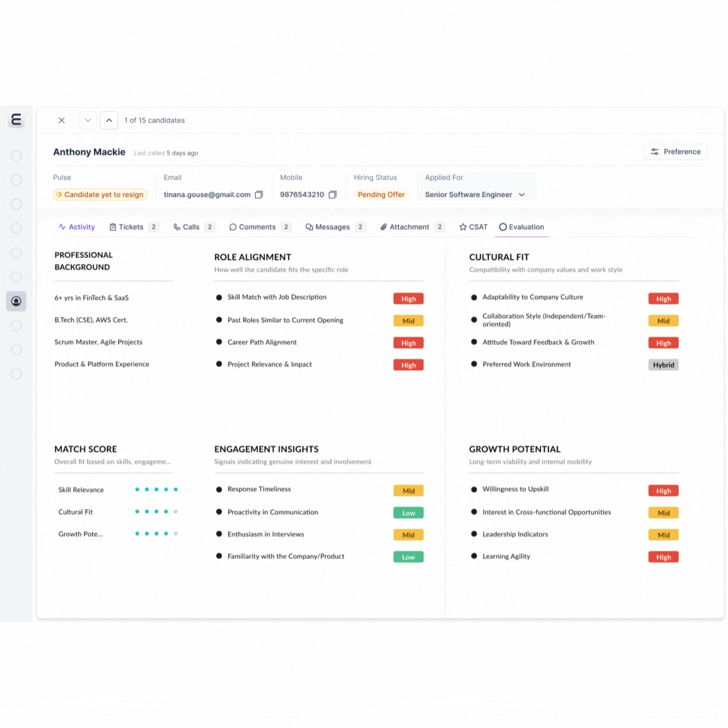This screenshot has height=728, width=728.
Task: Open the Messages tab
Action: click(x=328, y=227)
